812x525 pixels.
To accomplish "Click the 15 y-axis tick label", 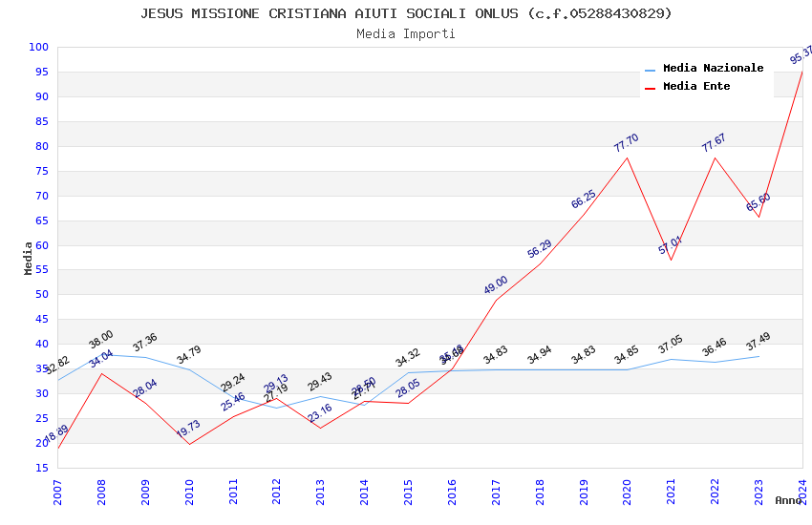I will [41, 468].
